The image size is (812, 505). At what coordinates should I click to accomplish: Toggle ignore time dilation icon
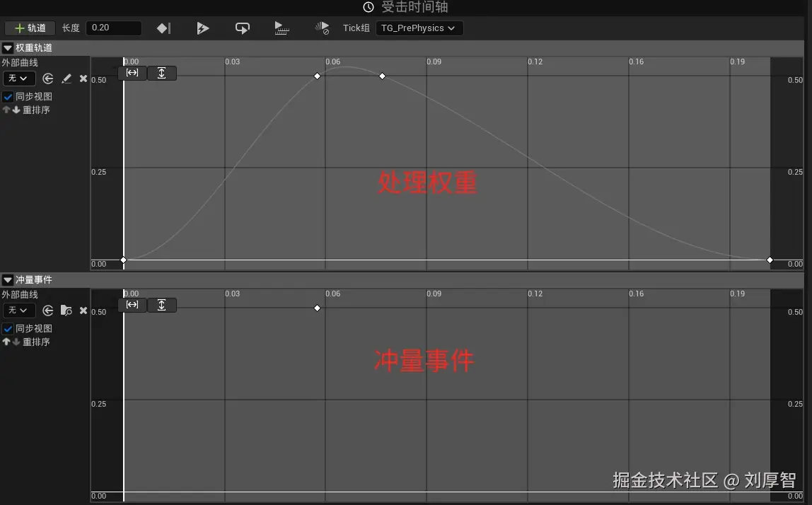tap(322, 28)
